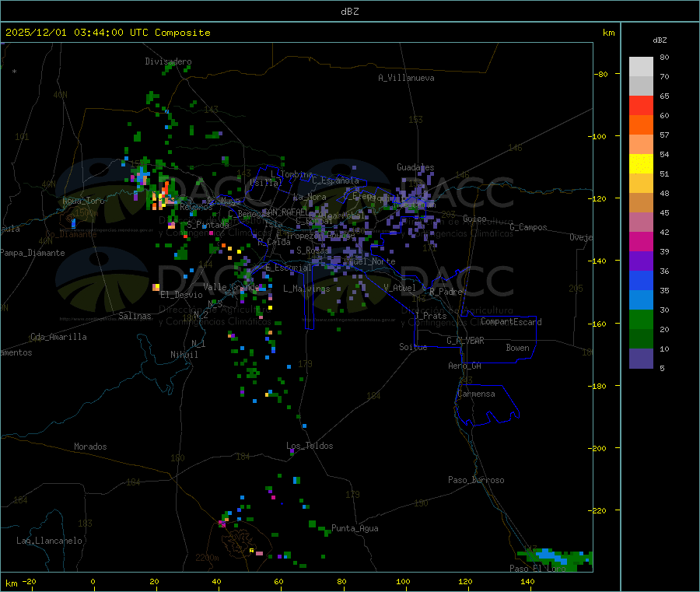The image size is (700, 592).
Task: Click the Guadales map label
Action: (x=415, y=167)
